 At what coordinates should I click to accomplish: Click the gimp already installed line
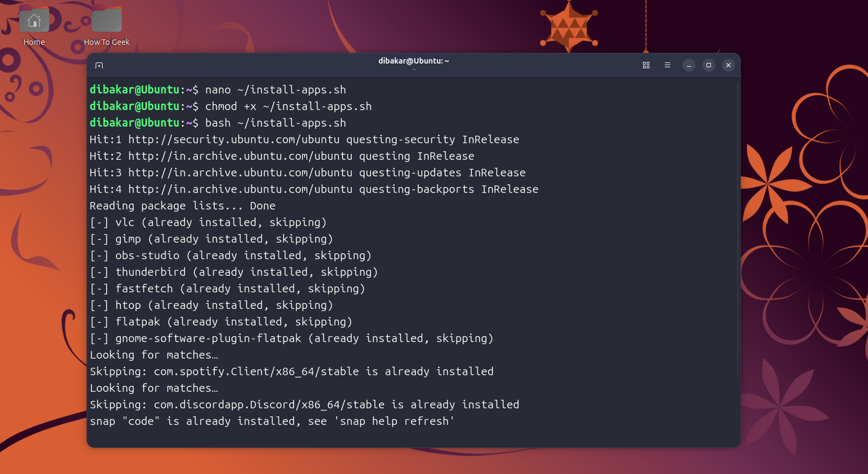211,239
